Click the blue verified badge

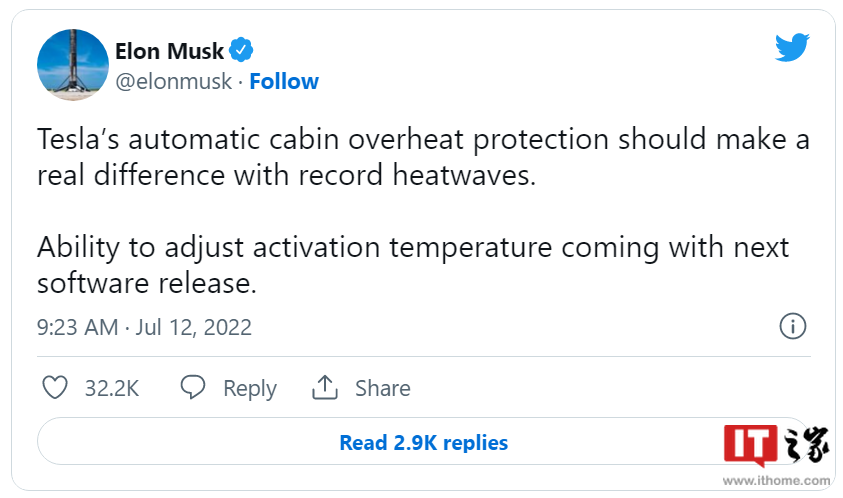pos(242,49)
